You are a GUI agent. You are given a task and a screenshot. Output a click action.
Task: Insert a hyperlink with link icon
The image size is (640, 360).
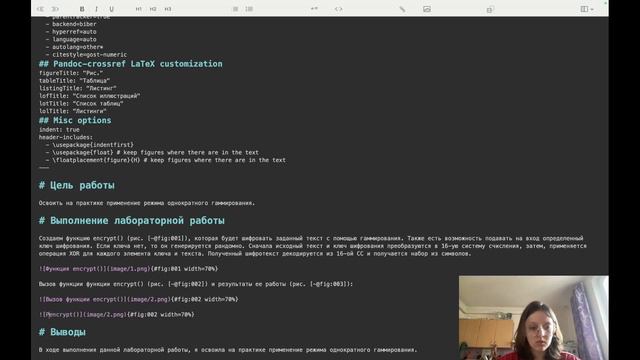point(402,9)
